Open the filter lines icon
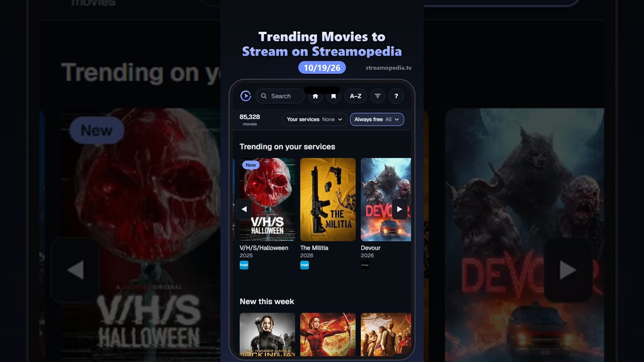 tap(378, 96)
